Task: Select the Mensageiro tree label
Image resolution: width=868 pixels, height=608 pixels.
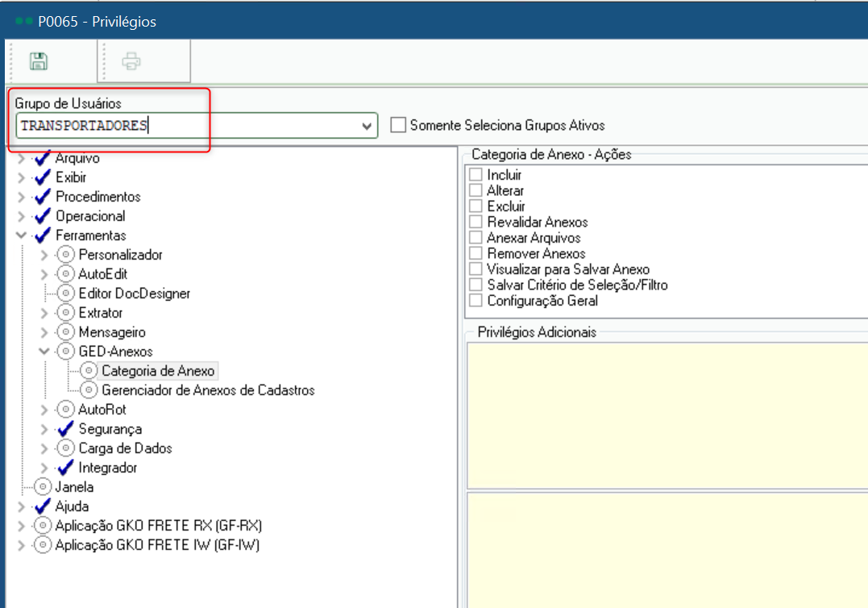Action: pos(112,332)
